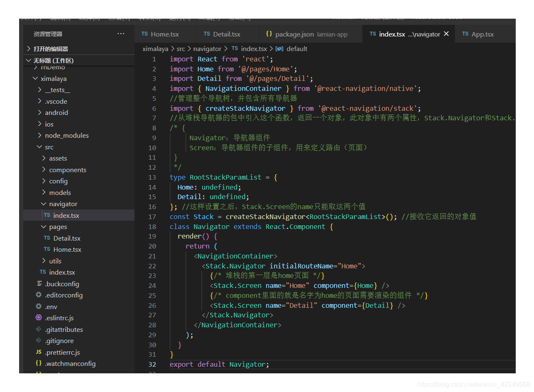
Task: Open the .eslintrc.js file
Action: pyautogui.click(x=79, y=318)
